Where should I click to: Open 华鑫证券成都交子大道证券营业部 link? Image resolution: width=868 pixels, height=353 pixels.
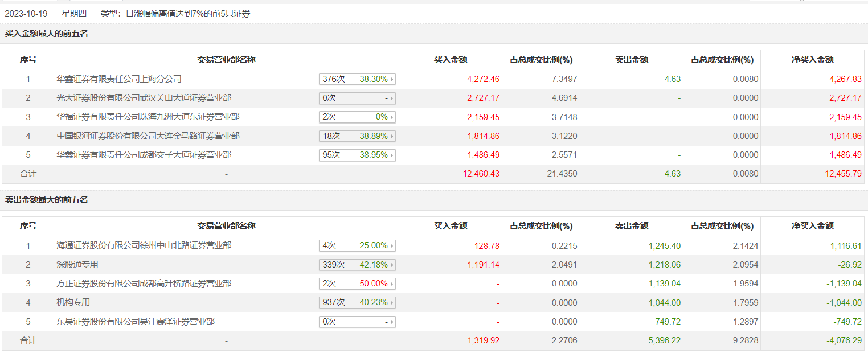pyautogui.click(x=144, y=155)
